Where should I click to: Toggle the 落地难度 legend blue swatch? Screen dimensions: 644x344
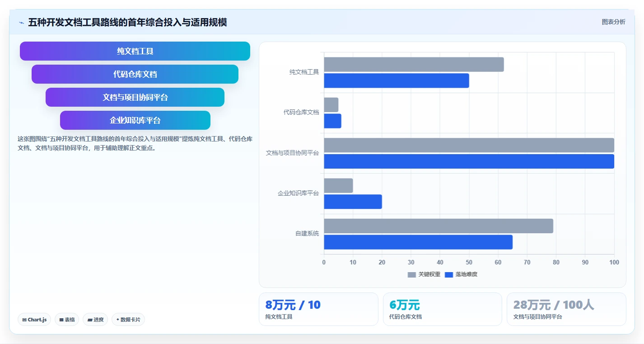click(449, 274)
